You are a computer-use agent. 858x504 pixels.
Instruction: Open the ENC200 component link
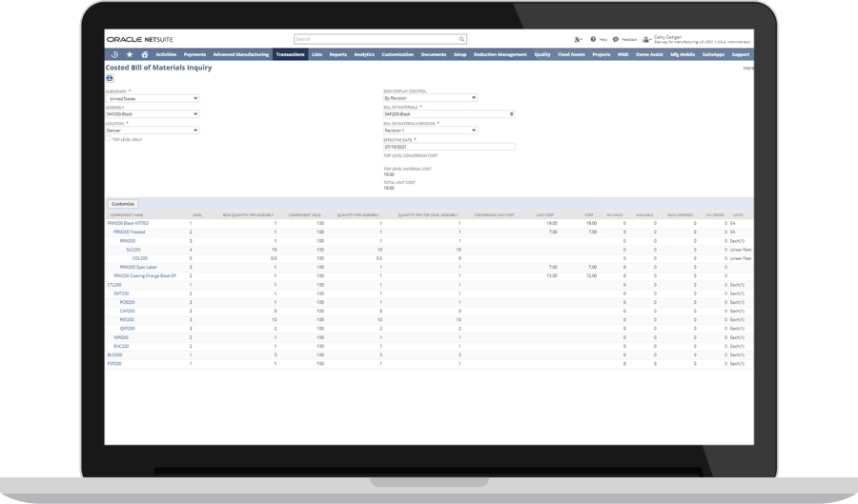(121, 346)
